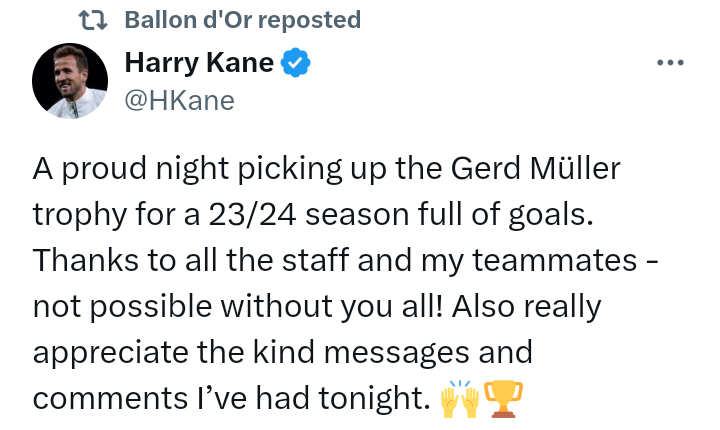Open the @HKane handle link
720x430 pixels.
179,100
